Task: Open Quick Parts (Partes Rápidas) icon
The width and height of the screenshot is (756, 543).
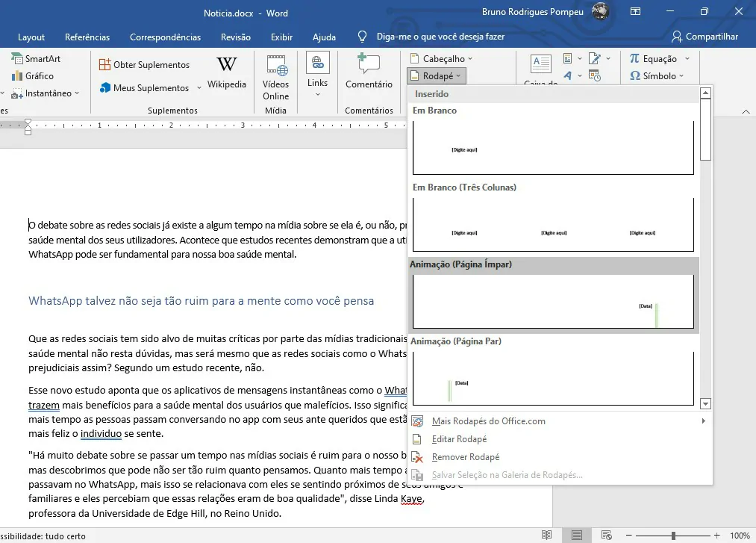Action: pos(568,58)
